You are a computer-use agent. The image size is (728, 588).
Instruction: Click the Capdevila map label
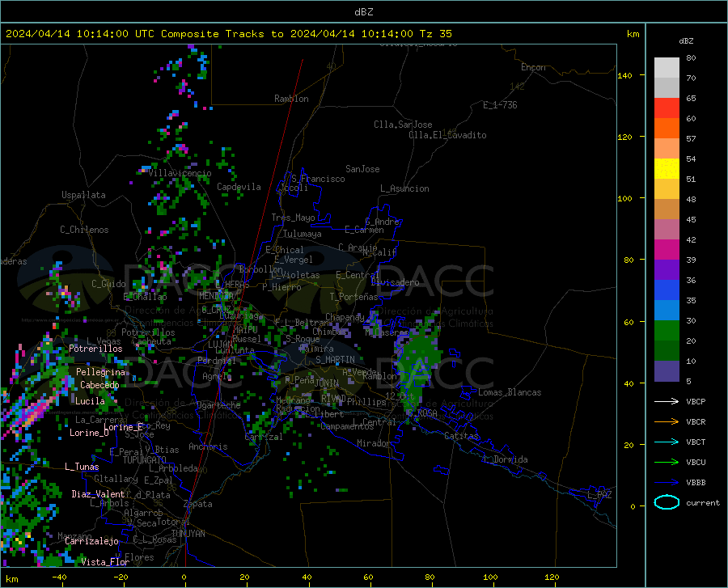click(239, 187)
